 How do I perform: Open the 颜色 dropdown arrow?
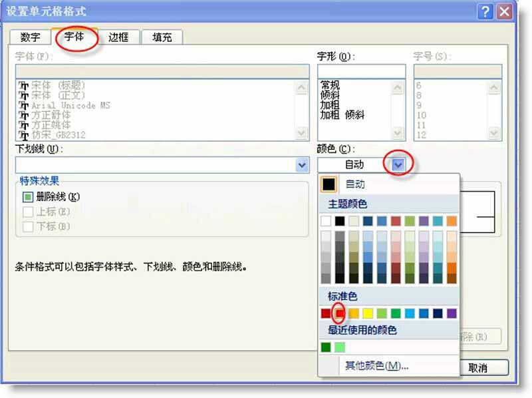(x=398, y=164)
